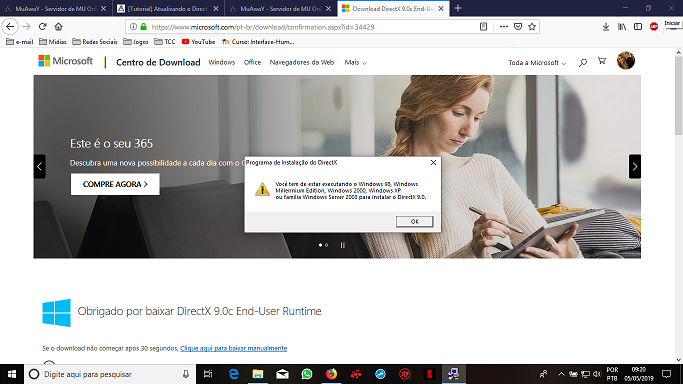Image resolution: width=683 pixels, height=384 pixels.
Task: Toggle reader view icon in address bar
Action: point(483,27)
